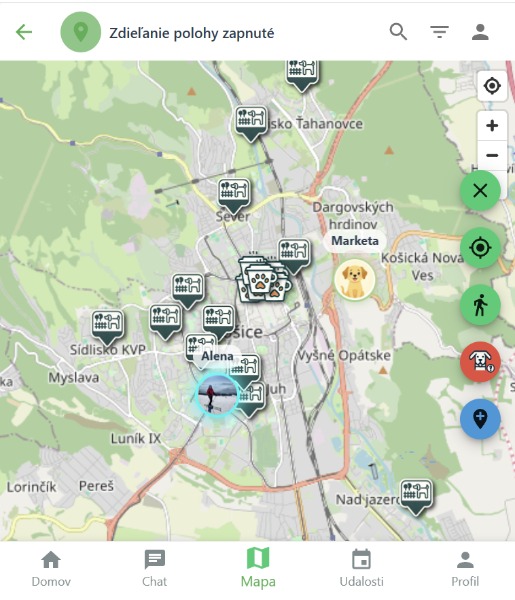Open the map filter options

439,32
